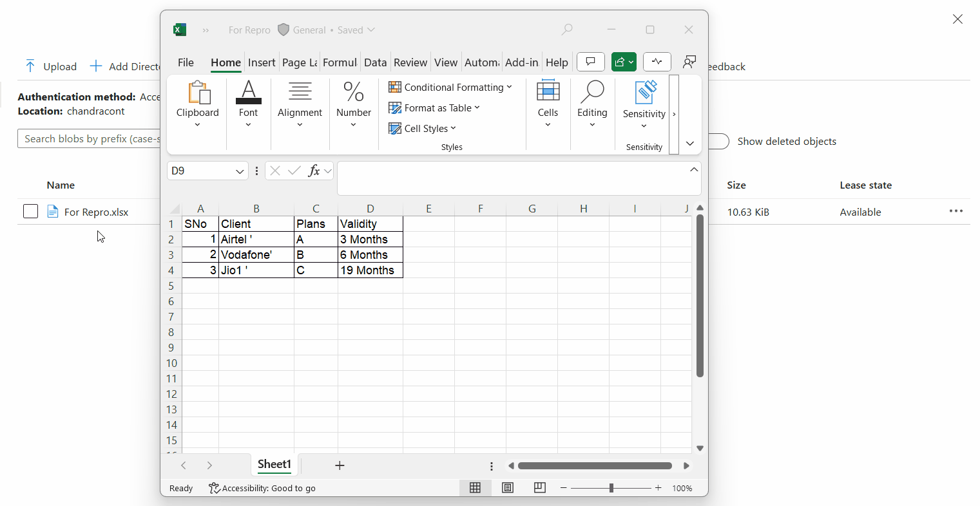
Task: Expand more ribbon commands arrow beside Sensitivity
Action: [674, 114]
